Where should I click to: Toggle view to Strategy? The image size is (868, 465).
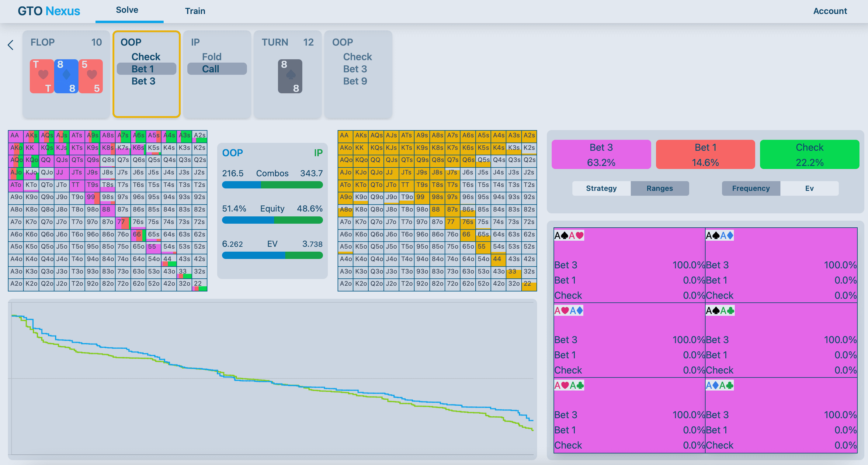click(601, 188)
